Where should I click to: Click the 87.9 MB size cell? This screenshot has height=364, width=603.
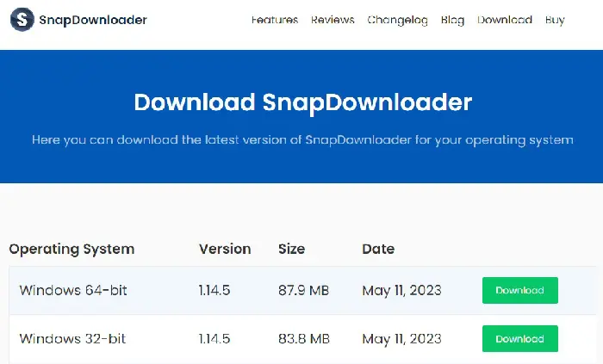pyautogui.click(x=304, y=290)
